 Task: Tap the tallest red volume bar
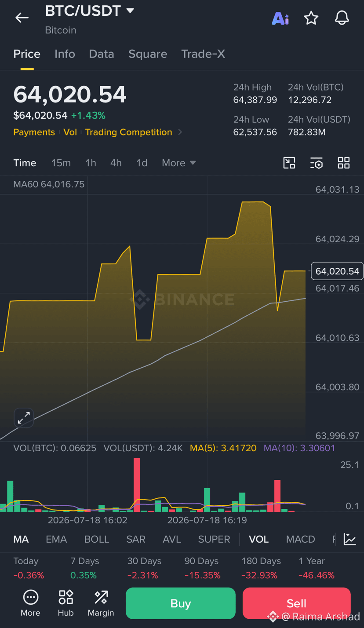point(137,485)
